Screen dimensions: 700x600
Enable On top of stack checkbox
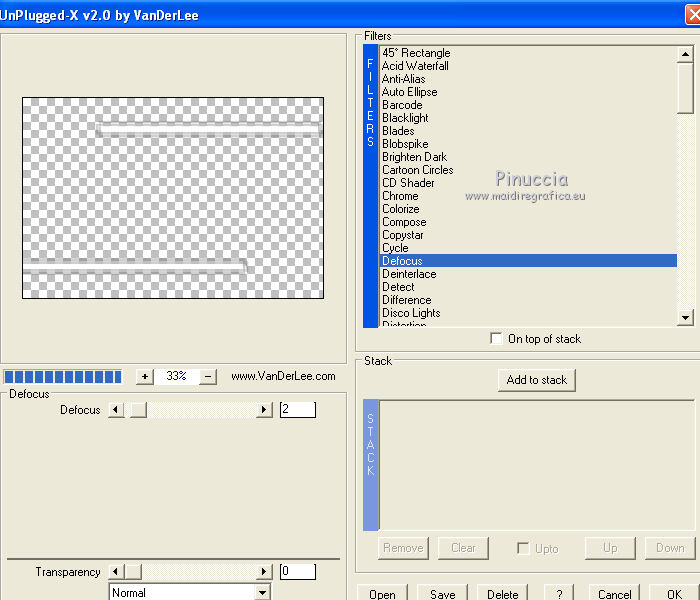coord(496,338)
